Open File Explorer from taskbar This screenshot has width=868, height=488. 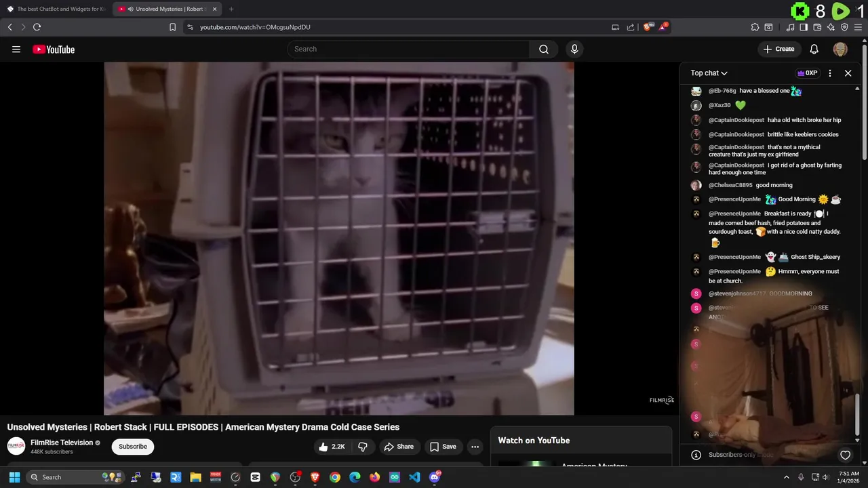[195, 477]
